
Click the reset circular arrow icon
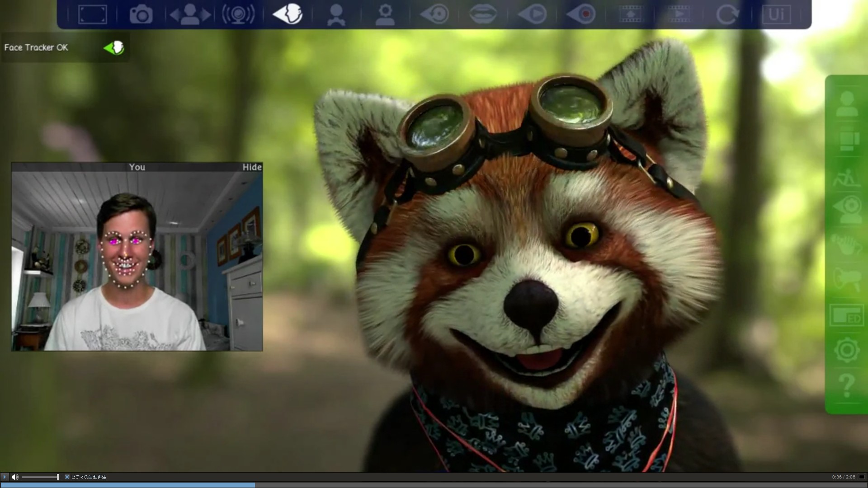[727, 14]
